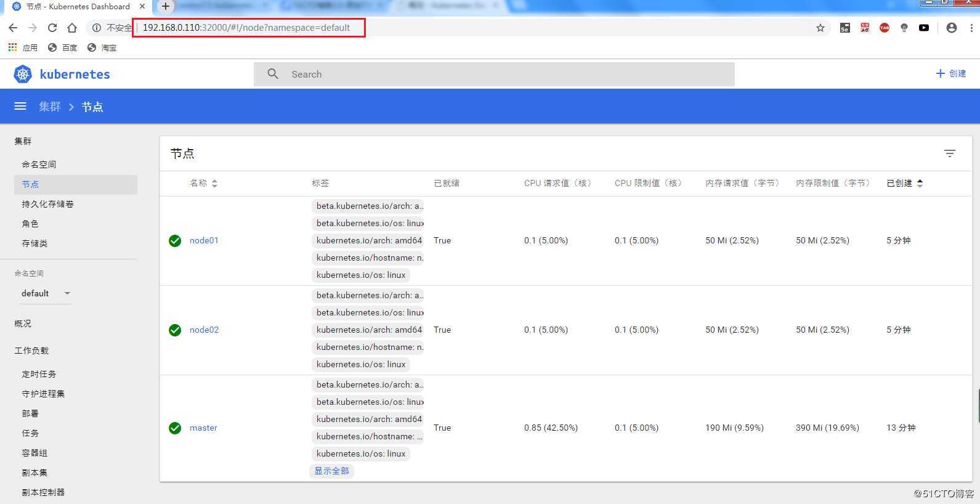Click the browser back arrow

point(13,28)
